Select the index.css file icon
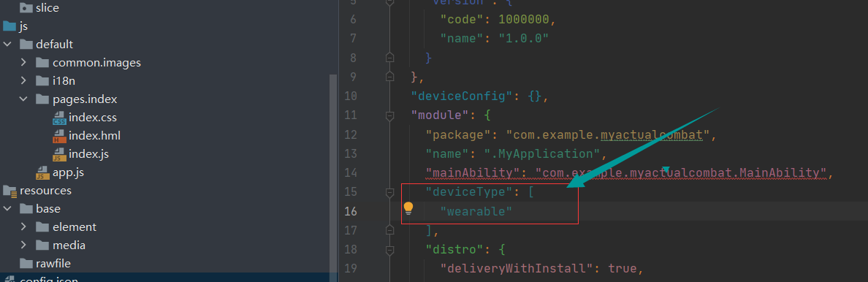 click(59, 118)
